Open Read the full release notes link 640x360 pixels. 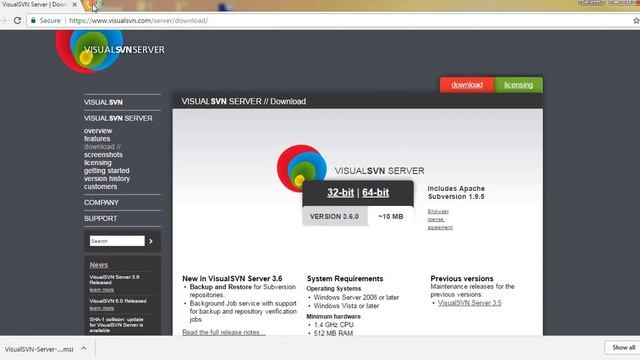(224, 332)
